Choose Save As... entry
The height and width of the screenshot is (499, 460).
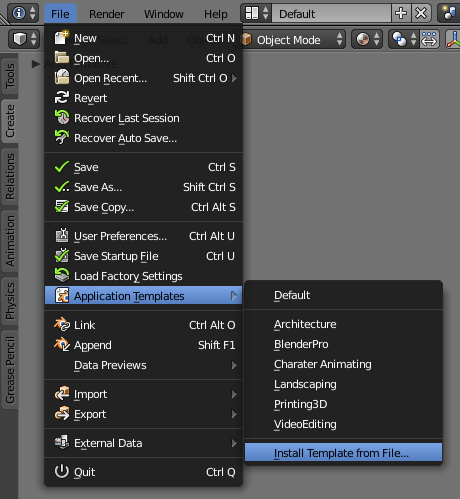[x=144, y=187]
